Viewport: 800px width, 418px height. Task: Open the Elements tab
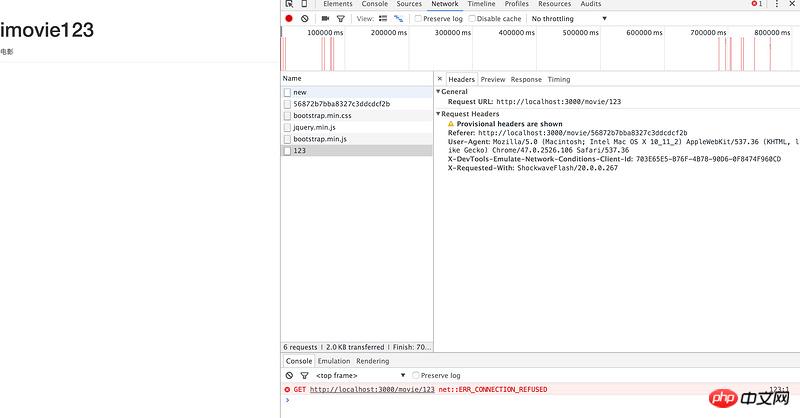[338, 4]
